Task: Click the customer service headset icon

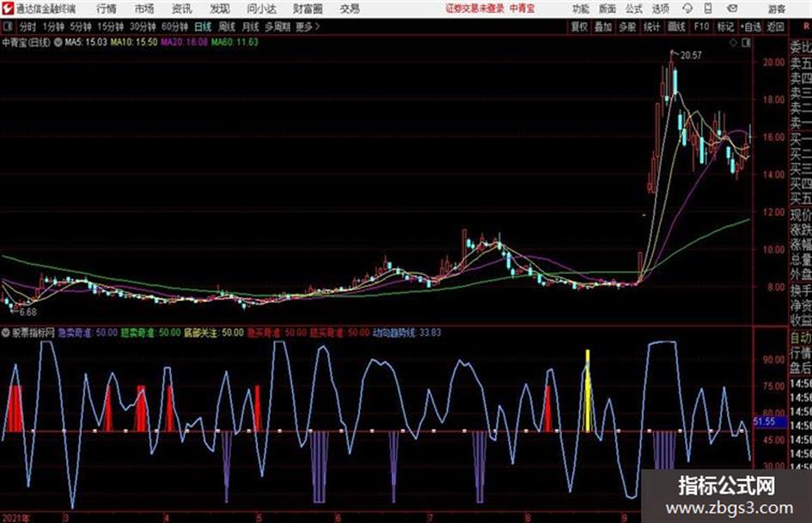Action: (687, 9)
